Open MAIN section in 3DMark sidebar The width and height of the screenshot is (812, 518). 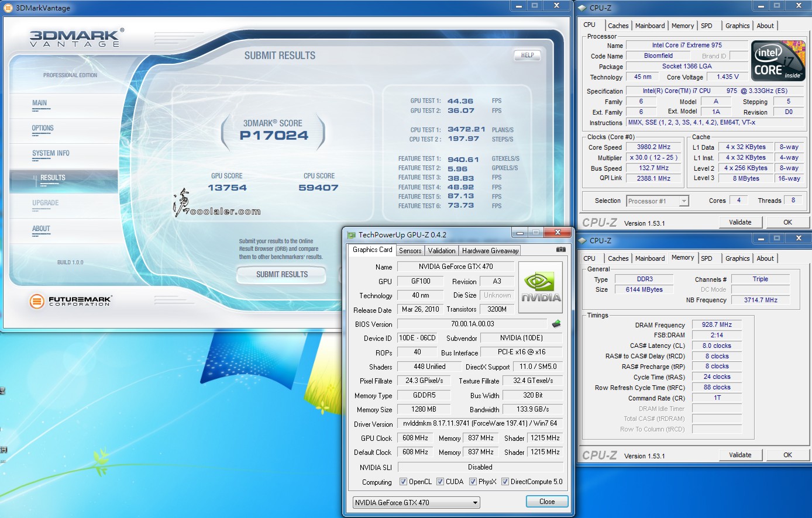[x=39, y=103]
